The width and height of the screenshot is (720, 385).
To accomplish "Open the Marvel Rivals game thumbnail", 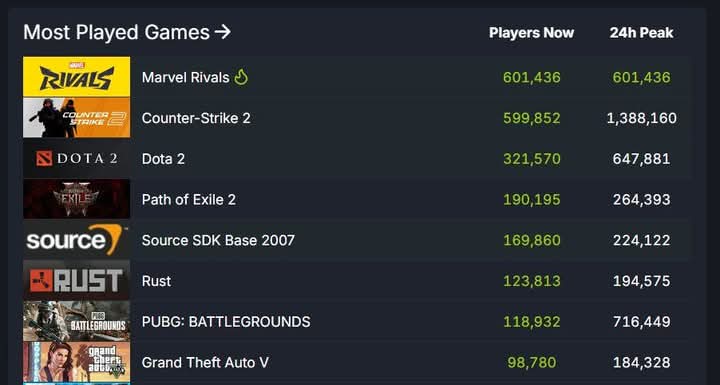I will (x=77, y=77).
